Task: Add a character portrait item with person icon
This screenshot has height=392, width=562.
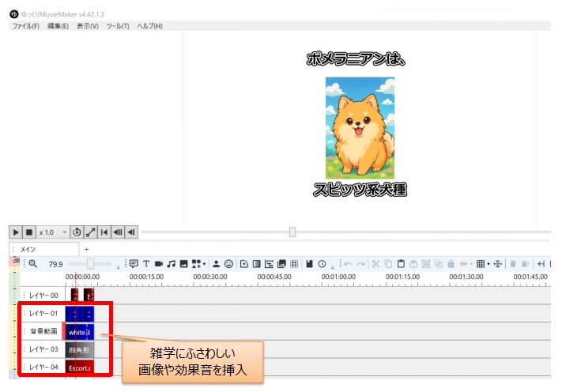Action: [216, 264]
